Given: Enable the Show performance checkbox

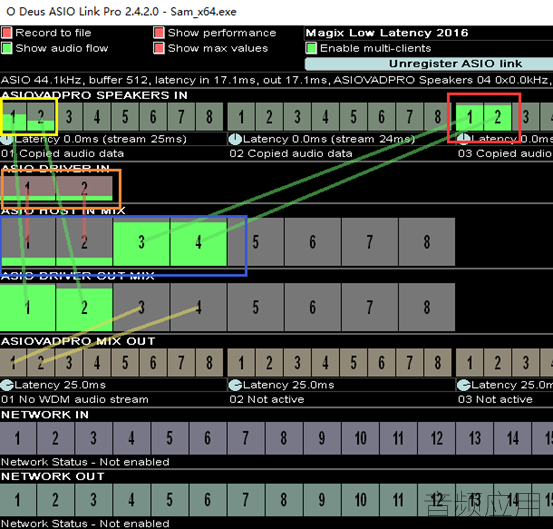Looking at the screenshot, I should pyautogui.click(x=159, y=33).
